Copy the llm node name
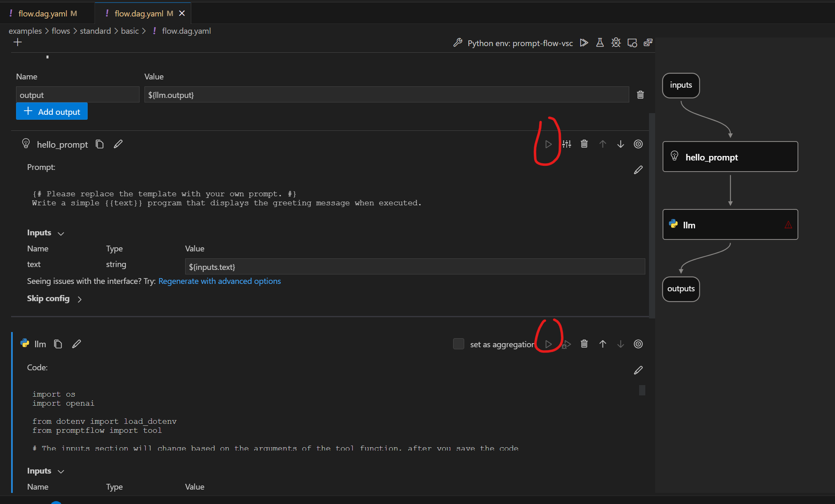Viewport: 835px width, 504px height. tap(58, 344)
